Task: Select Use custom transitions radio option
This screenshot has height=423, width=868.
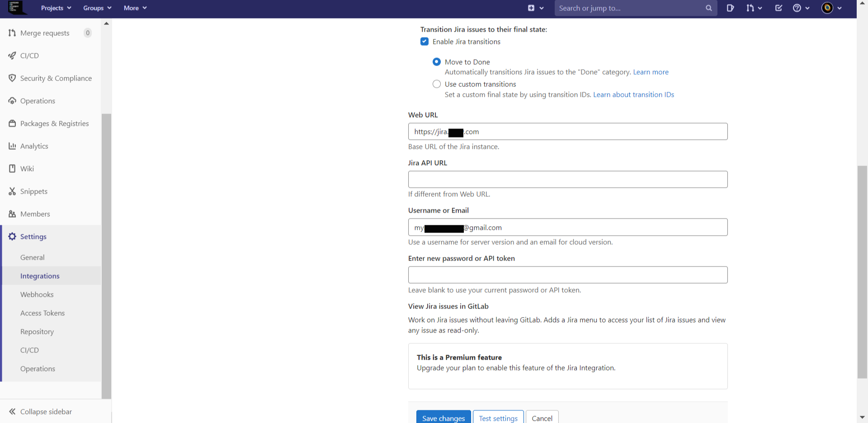Action: pyautogui.click(x=437, y=84)
